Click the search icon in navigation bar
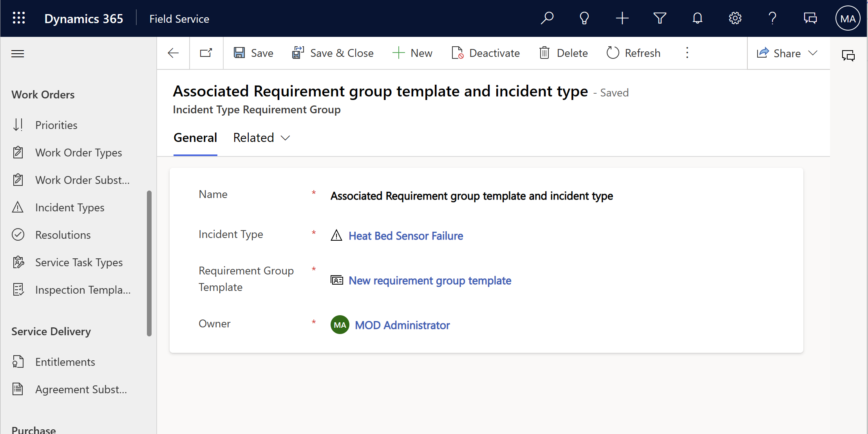The image size is (868, 434). tap(547, 18)
